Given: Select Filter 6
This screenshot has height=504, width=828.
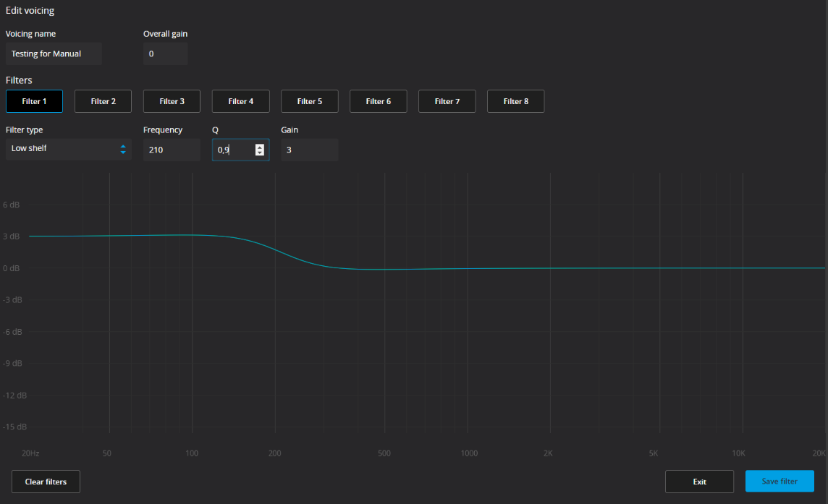Looking at the screenshot, I should coord(378,101).
